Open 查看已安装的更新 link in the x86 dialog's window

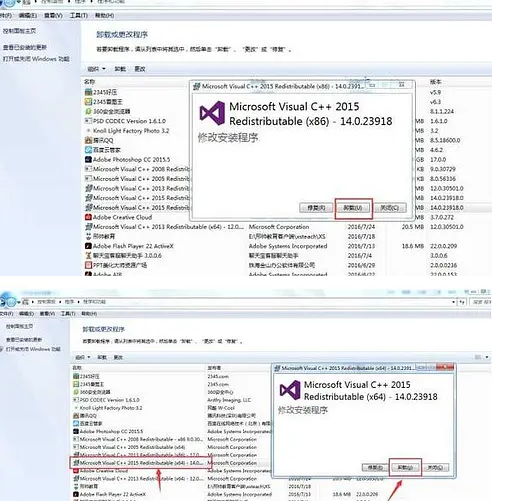pos(25,47)
